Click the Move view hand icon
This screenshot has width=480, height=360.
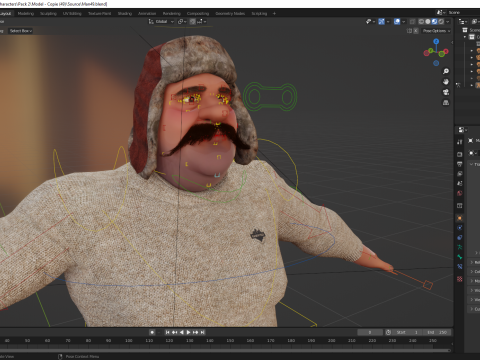[x=446, y=81]
